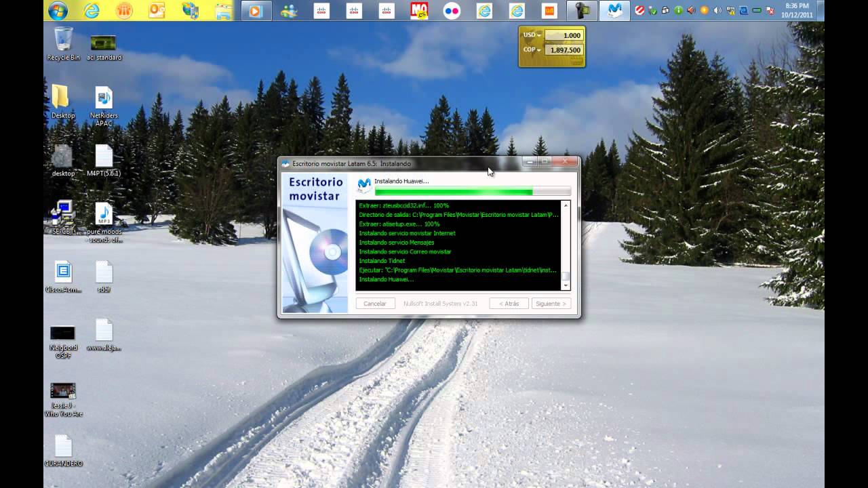Viewport: 868px width, 488px height.
Task: Click the install log scrollbar thumb
Action: tap(566, 277)
